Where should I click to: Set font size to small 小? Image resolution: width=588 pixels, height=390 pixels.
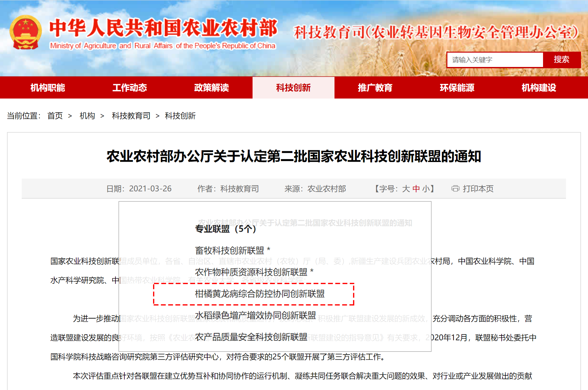(426, 189)
